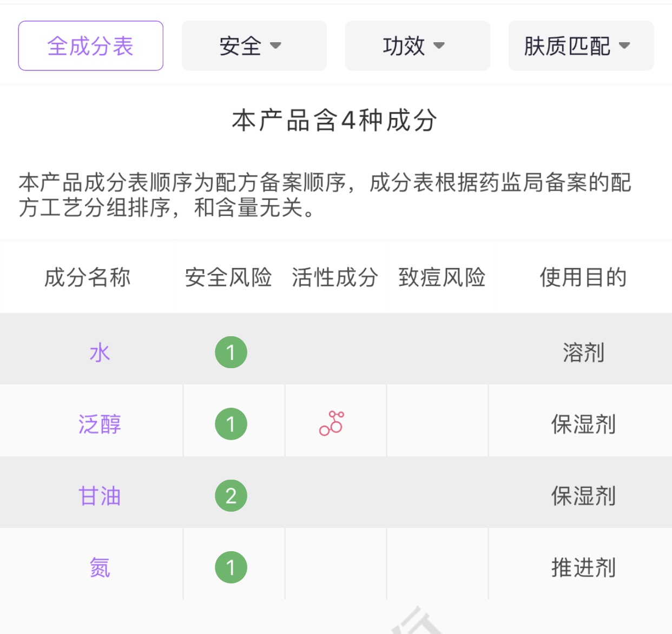Select the 成分名称 column header
The height and width of the screenshot is (634, 672).
[x=87, y=277]
